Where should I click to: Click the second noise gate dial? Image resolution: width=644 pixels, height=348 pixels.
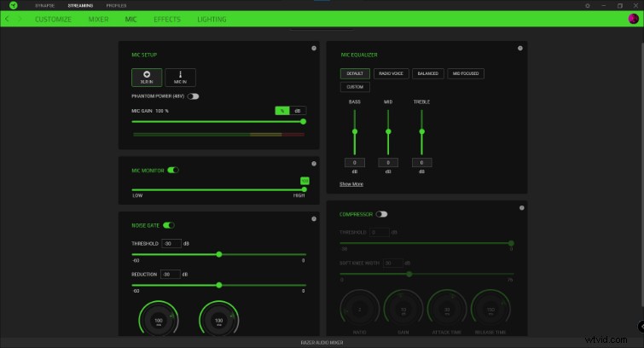click(x=219, y=320)
